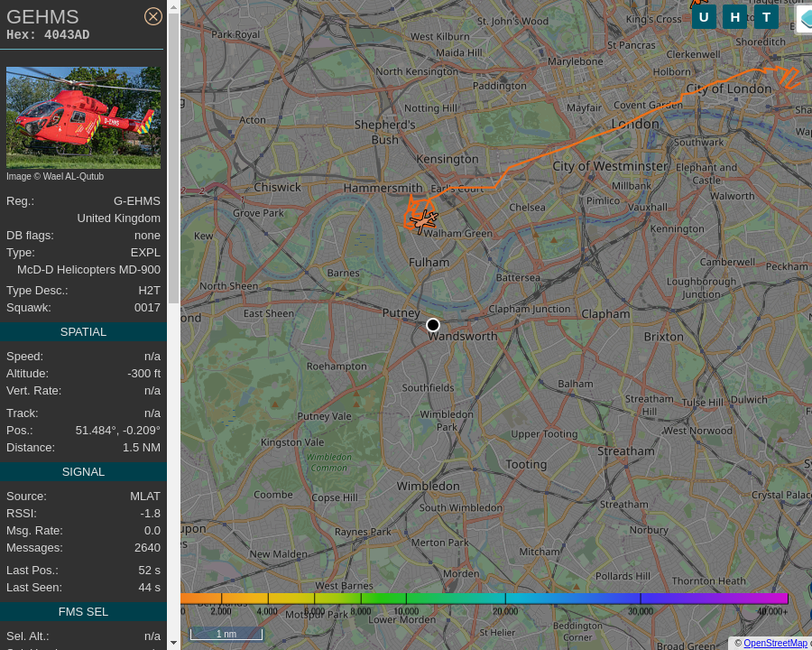Click the RSSI value -1.8
The image size is (812, 650).
pos(150,513)
